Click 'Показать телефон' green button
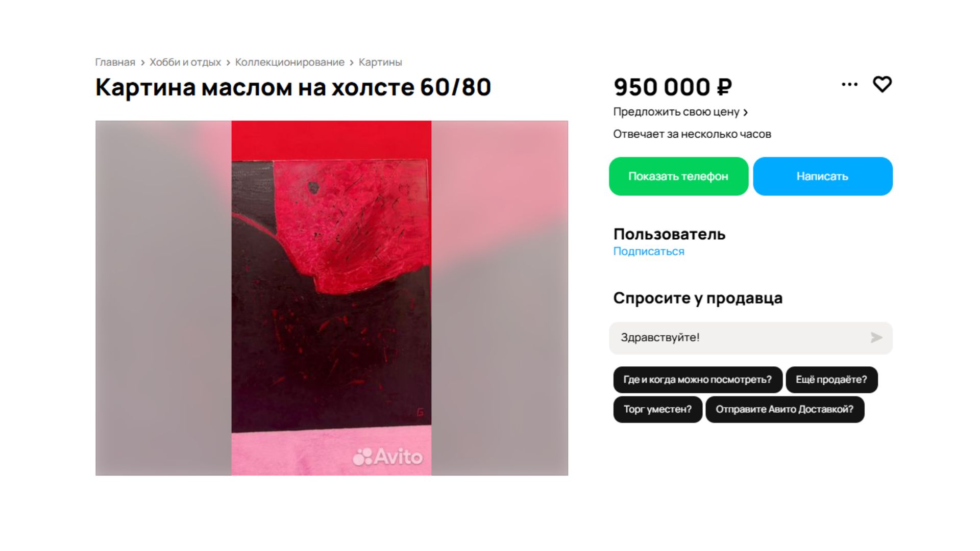980x551 pixels. tap(678, 176)
